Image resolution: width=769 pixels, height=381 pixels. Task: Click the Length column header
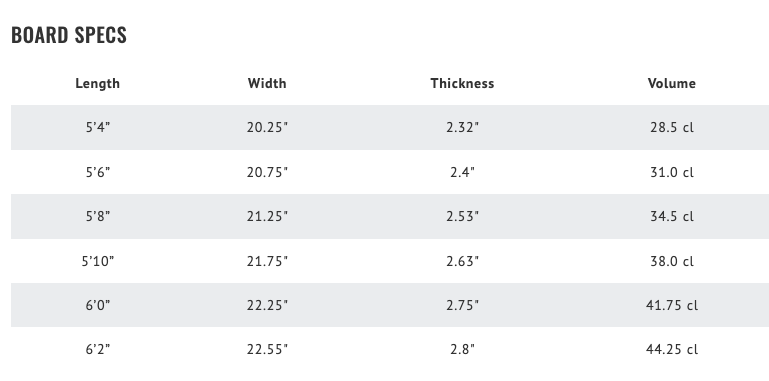[97, 83]
